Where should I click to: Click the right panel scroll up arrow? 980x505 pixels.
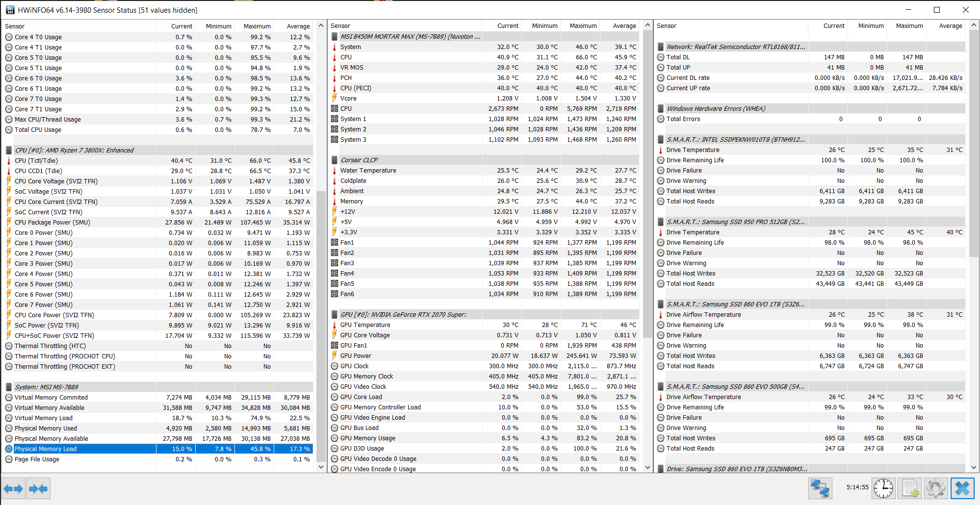click(974, 26)
